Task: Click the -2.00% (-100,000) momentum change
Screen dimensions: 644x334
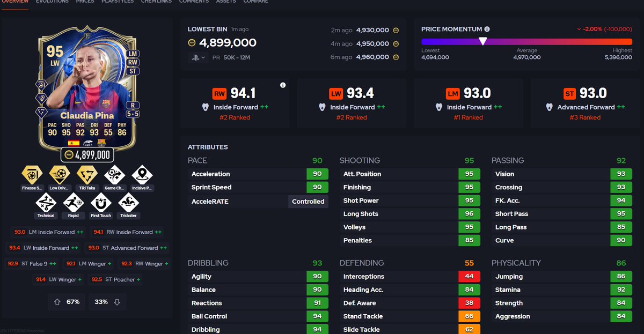Action: tap(604, 29)
